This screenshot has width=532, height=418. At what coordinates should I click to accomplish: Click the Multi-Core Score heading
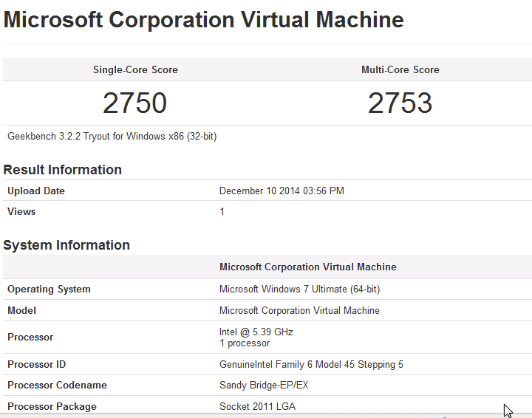coord(400,69)
